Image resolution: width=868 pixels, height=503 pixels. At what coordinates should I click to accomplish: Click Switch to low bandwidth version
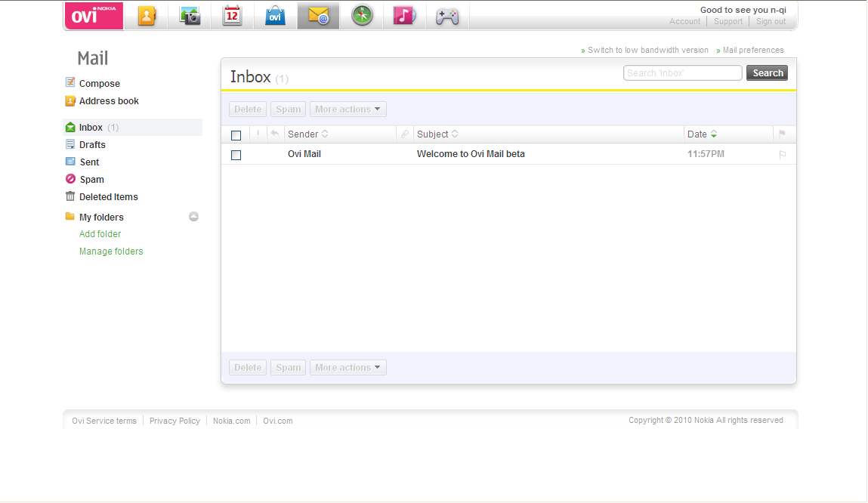(x=647, y=50)
